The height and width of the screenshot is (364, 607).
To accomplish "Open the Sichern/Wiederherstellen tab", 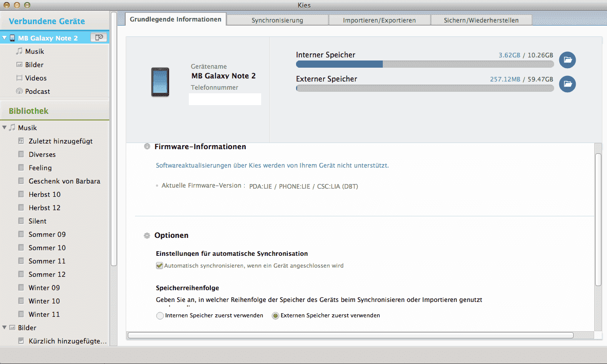I will [481, 20].
